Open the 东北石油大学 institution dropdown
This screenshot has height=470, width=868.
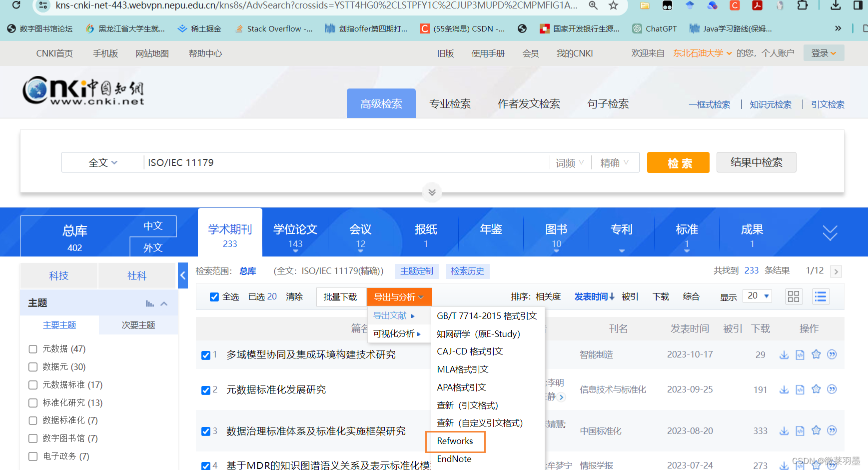pyautogui.click(x=702, y=53)
